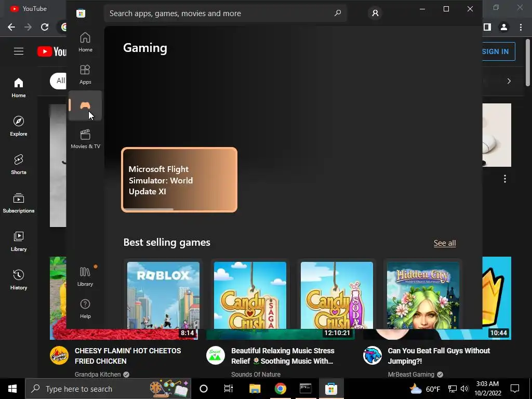Open Library in Microsoft Store sidebar
The image size is (532, 399).
[85, 276]
